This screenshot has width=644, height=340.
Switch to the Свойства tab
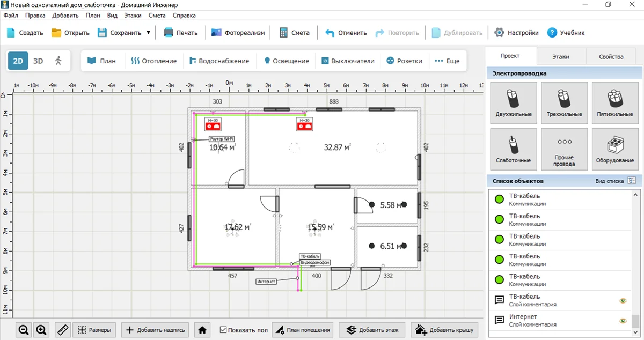611,56
